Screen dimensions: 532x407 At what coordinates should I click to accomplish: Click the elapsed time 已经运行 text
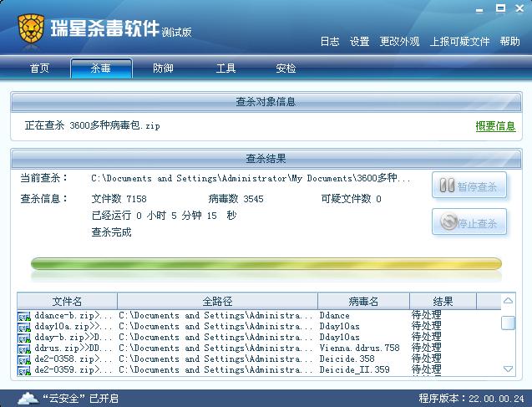(164, 216)
